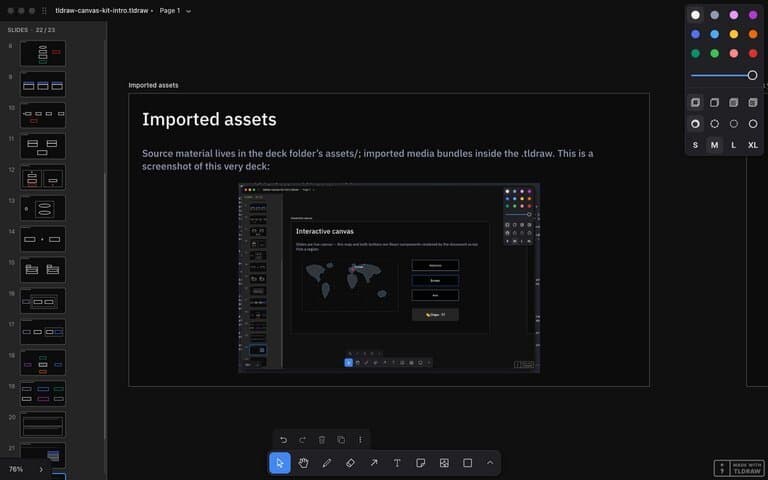Select the Arrow tool
Image resolution: width=768 pixels, height=480 pixels.
point(374,463)
